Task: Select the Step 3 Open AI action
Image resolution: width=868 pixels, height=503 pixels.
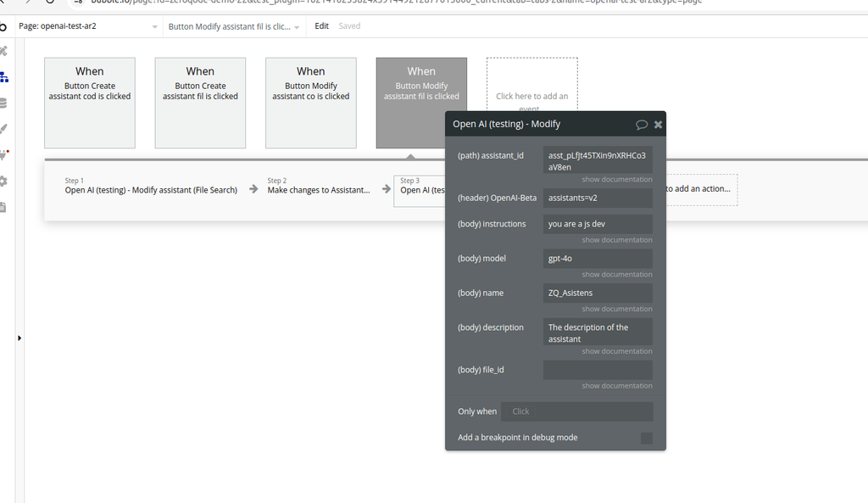Action: coord(420,191)
